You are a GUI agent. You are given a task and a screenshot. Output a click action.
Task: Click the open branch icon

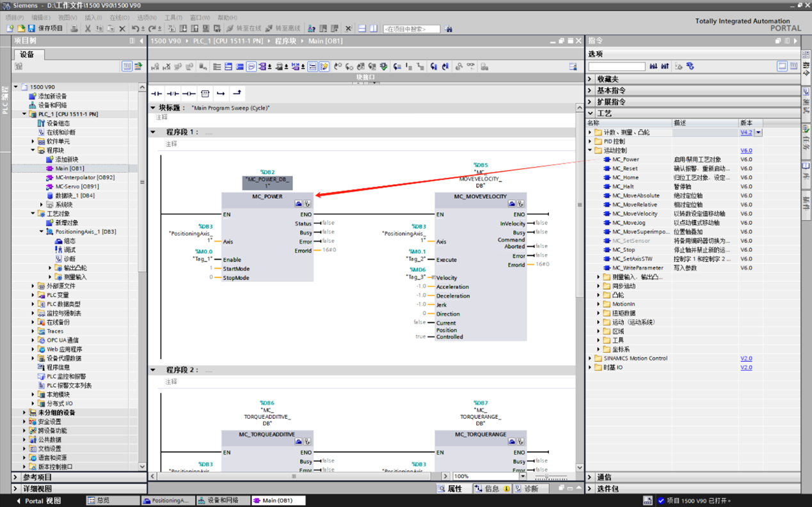tap(221, 93)
